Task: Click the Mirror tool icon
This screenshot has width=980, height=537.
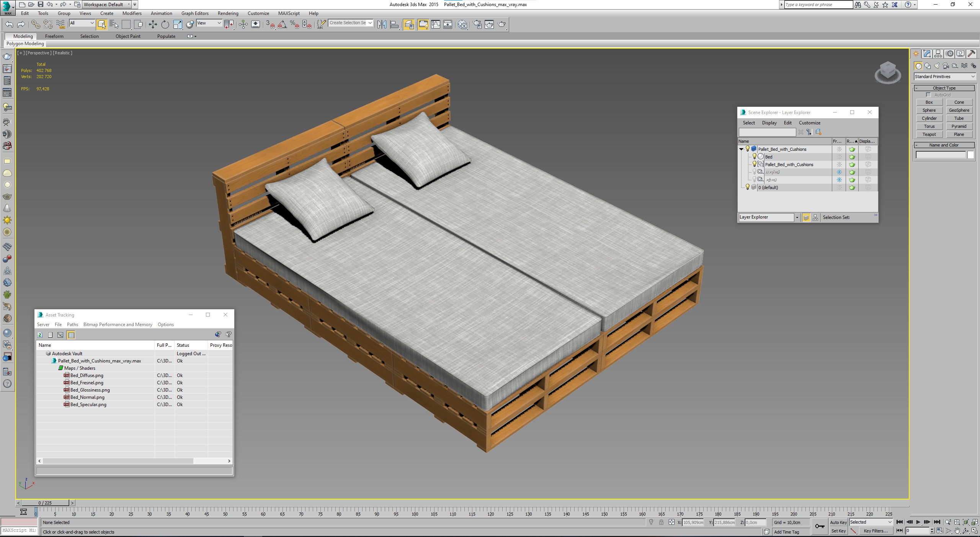Action: (382, 24)
